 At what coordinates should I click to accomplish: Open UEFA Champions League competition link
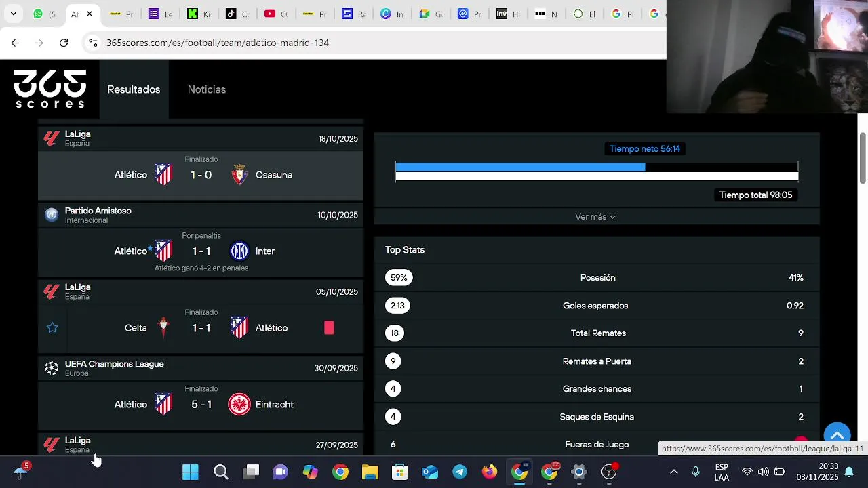(x=114, y=364)
